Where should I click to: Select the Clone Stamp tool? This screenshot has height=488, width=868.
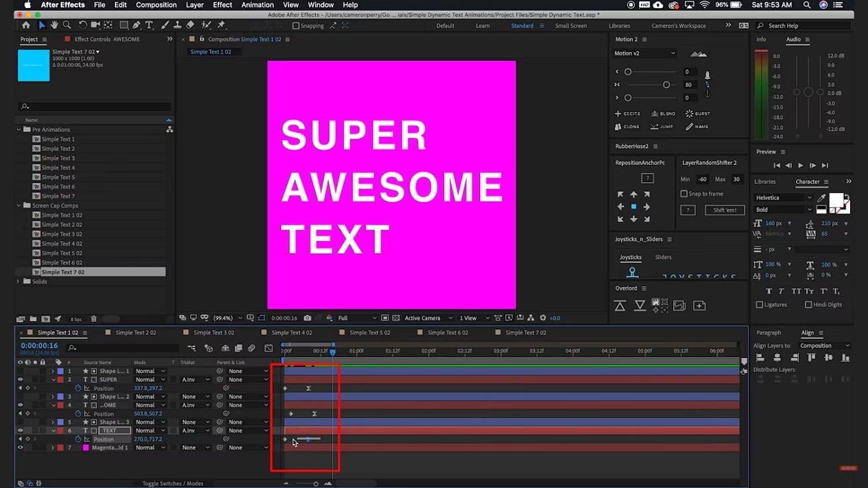pos(178,25)
